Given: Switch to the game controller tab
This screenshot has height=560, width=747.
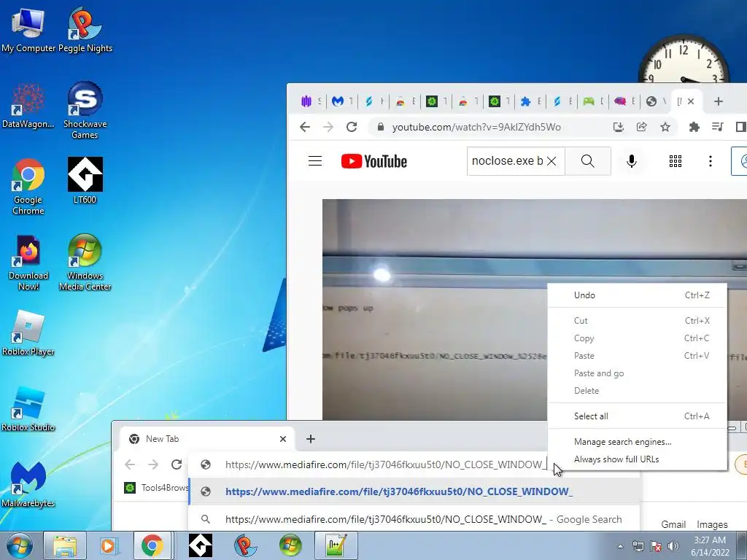Looking at the screenshot, I should click(594, 101).
